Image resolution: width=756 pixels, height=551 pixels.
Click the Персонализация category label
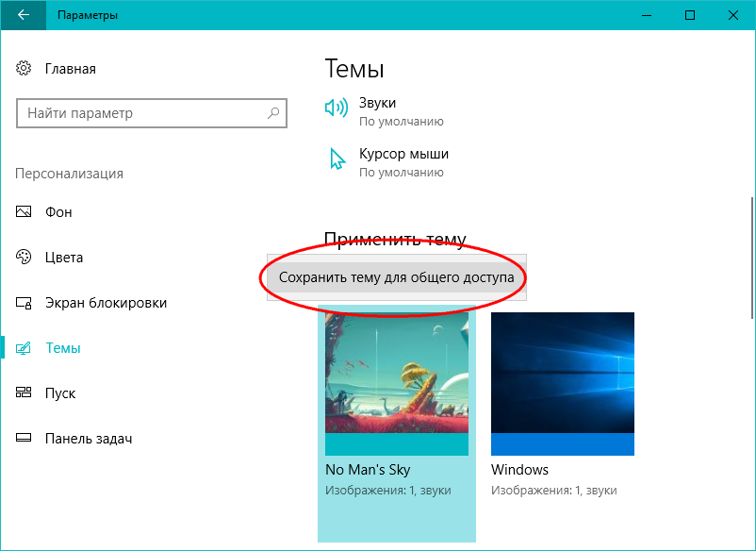point(69,174)
